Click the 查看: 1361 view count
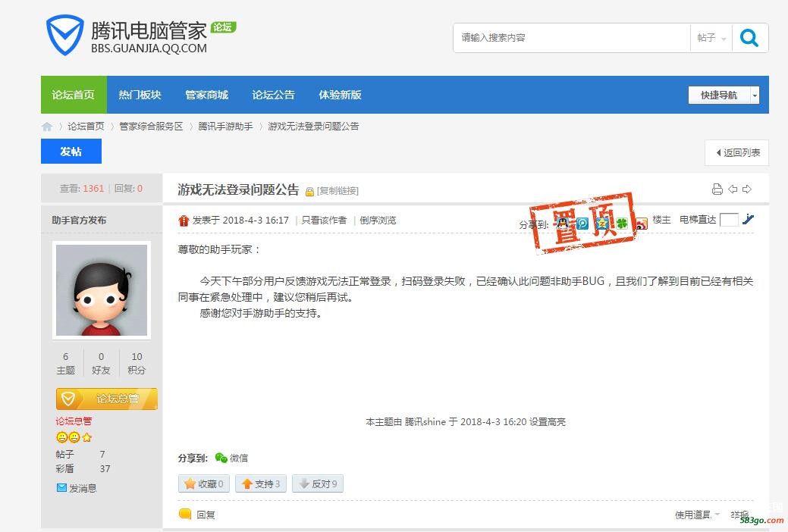Screen dimensions: 788x532 click(82, 189)
